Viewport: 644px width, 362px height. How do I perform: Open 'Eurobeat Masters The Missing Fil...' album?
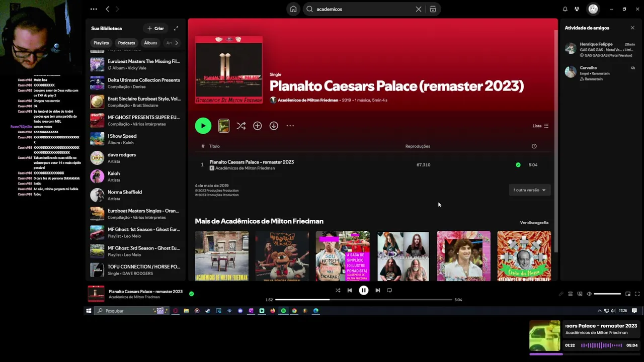[x=136, y=64]
